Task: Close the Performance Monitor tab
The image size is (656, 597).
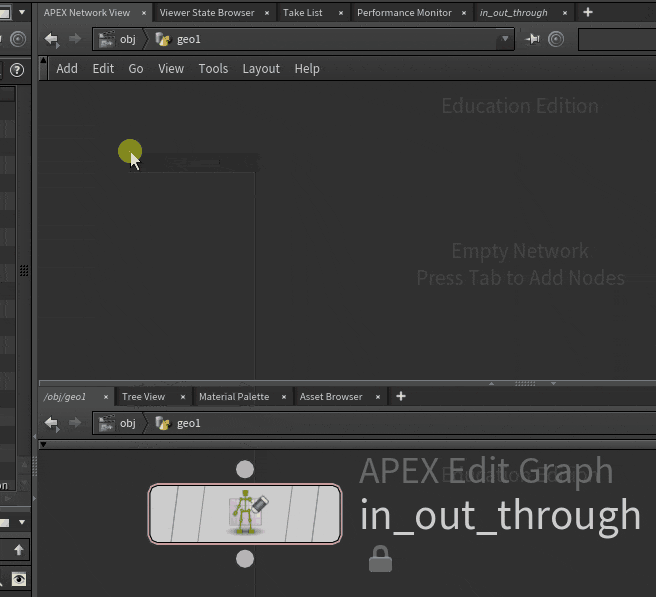Action: tap(464, 13)
